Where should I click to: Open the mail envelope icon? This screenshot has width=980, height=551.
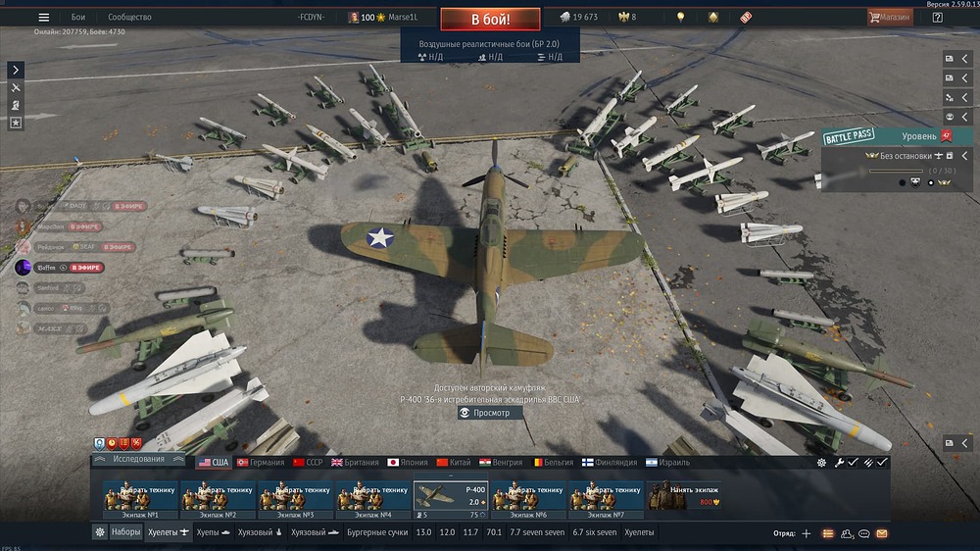(882, 533)
